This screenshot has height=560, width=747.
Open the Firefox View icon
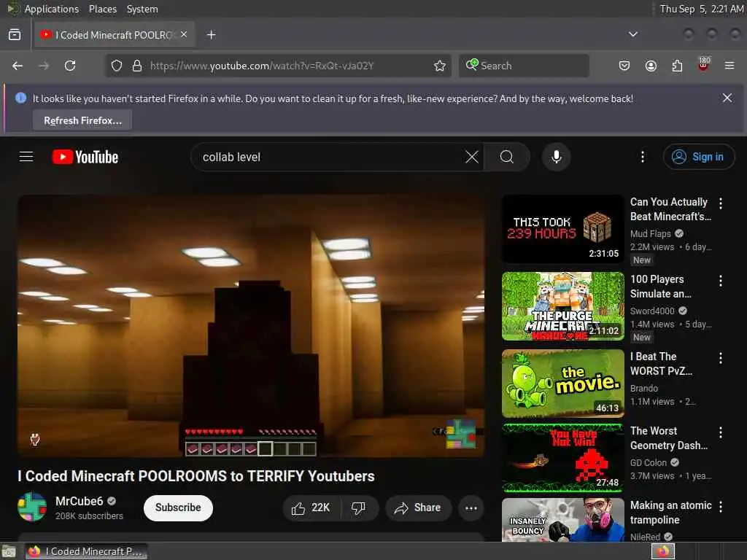[x=15, y=35]
